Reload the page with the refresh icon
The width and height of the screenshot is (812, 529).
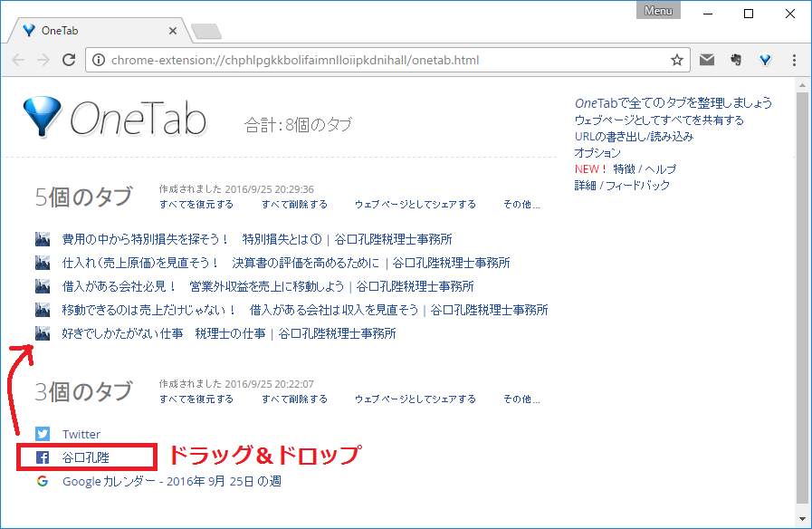[68, 61]
